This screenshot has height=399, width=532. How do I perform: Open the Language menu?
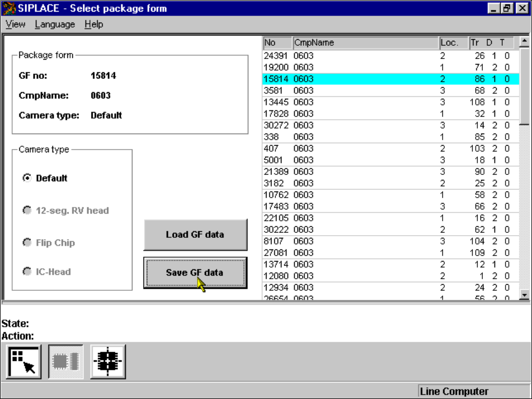pyautogui.click(x=55, y=24)
